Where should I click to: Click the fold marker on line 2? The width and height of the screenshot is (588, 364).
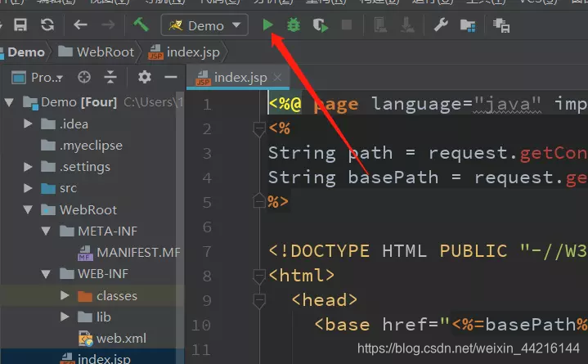tap(259, 129)
